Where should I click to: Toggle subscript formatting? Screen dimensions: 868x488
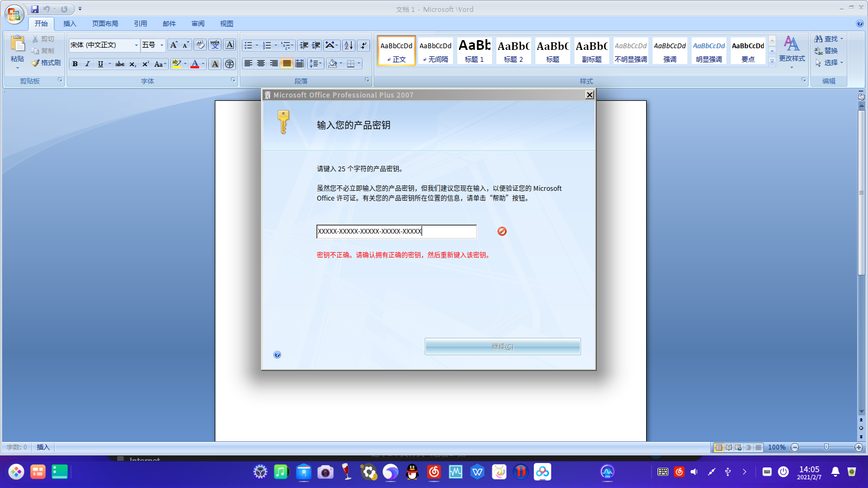pyautogui.click(x=133, y=64)
